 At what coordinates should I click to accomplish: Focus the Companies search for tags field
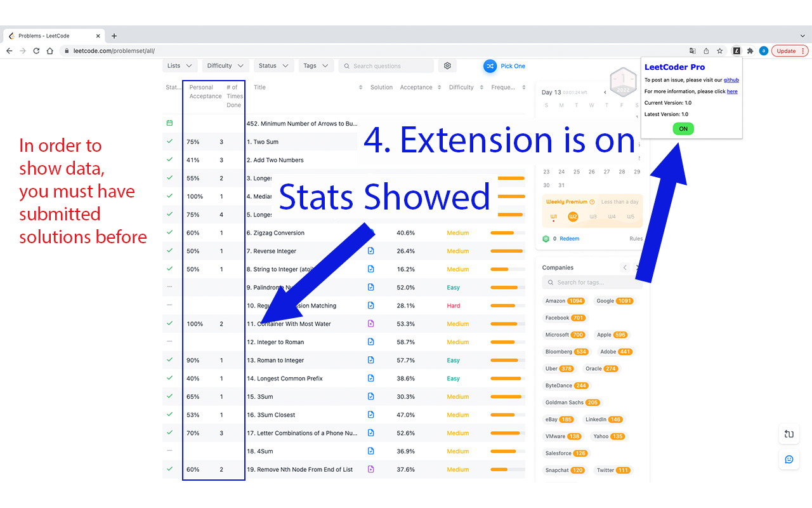[x=592, y=283]
